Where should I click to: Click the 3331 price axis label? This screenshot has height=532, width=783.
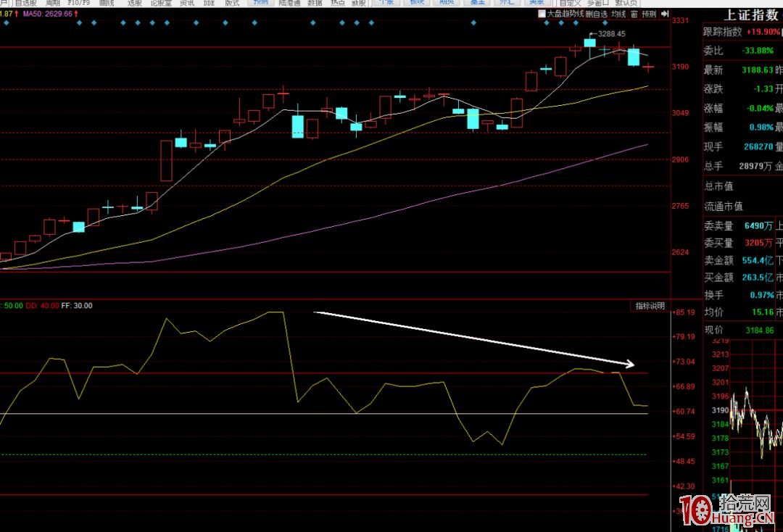680,20
